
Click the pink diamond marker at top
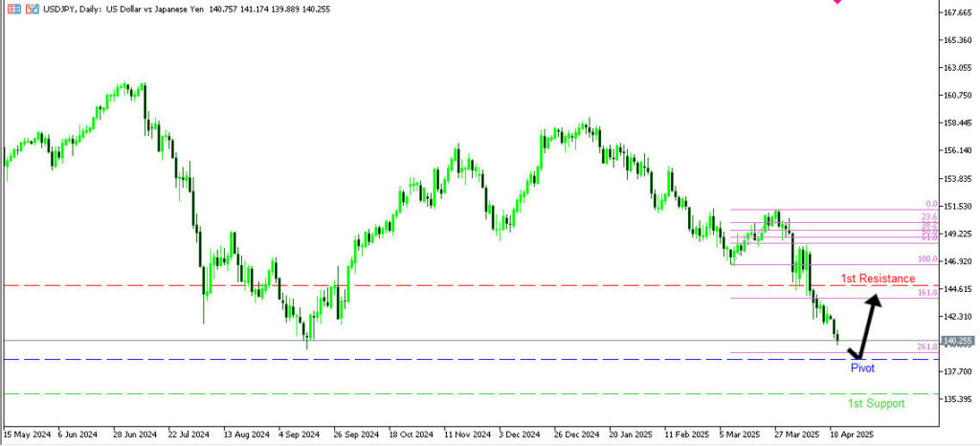[837, 2]
